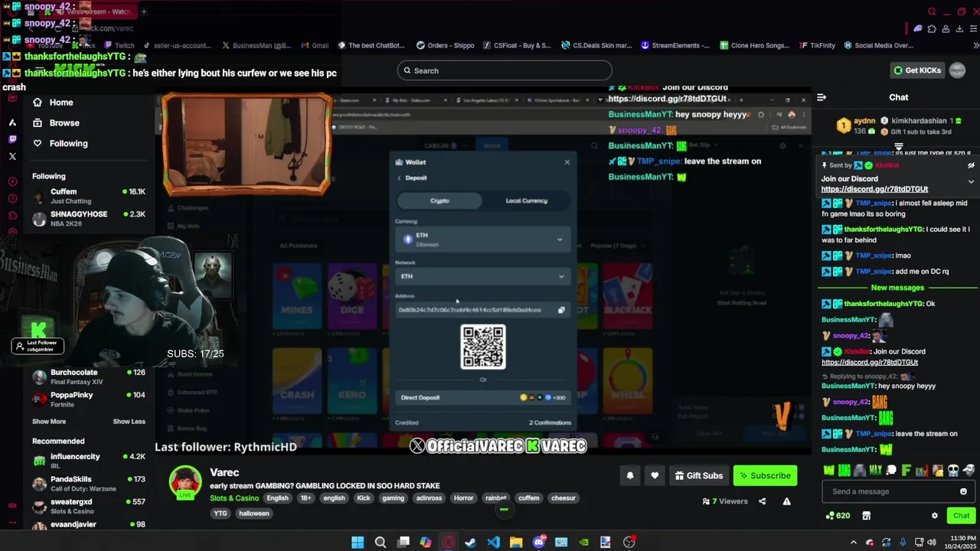
Task: Follow Varec with the heart button
Action: point(655,475)
